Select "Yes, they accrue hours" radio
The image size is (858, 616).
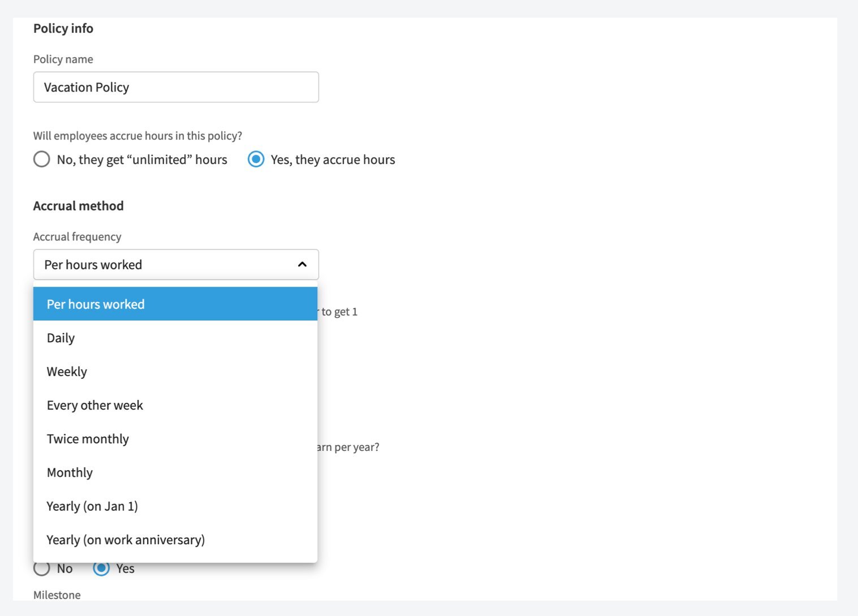coord(256,160)
